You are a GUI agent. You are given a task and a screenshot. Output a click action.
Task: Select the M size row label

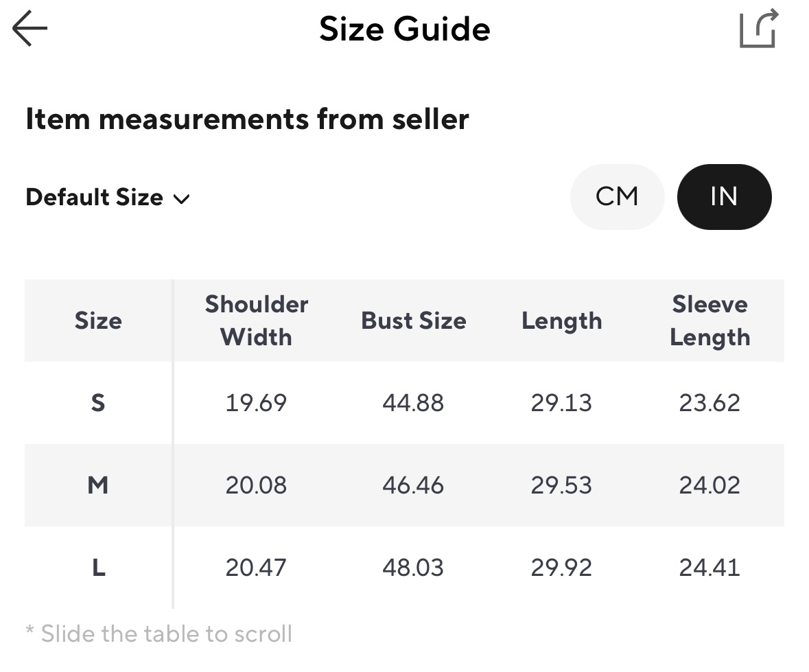click(x=98, y=485)
